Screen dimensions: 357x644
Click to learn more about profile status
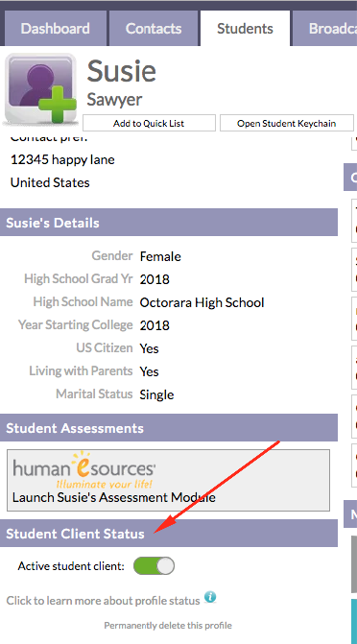(x=103, y=601)
